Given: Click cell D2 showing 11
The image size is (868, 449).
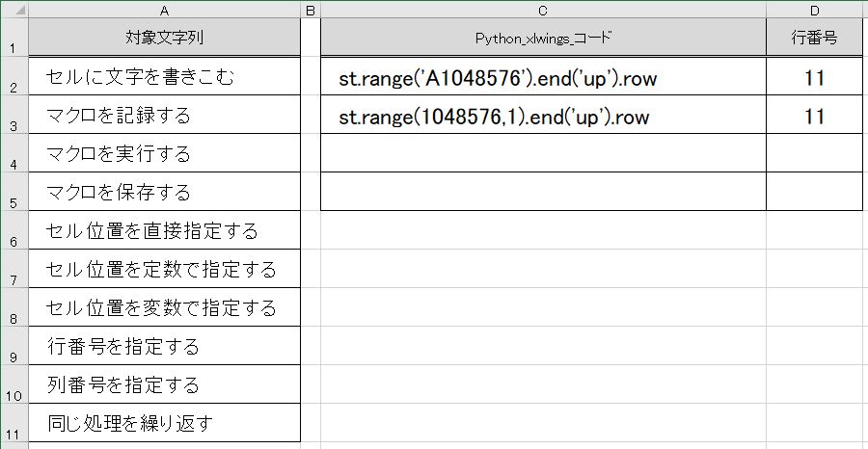Looking at the screenshot, I should pyautogui.click(x=814, y=76).
